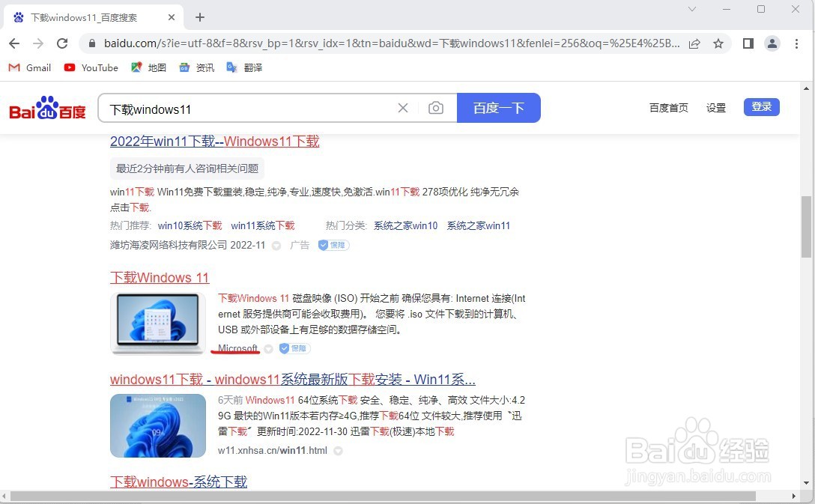The height and width of the screenshot is (504, 815).
Task: Click the share page icon in address bar
Action: click(x=694, y=43)
